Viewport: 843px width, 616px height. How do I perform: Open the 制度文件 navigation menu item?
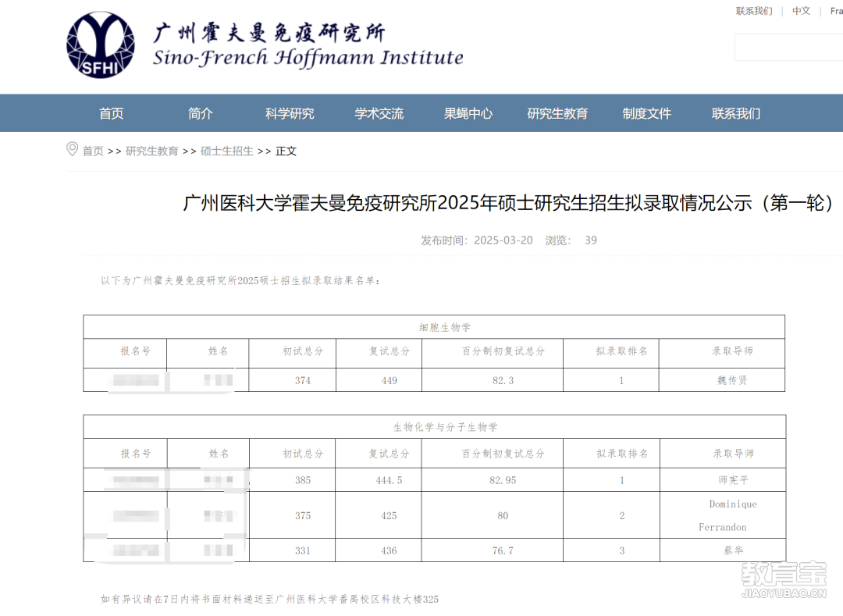tap(647, 113)
